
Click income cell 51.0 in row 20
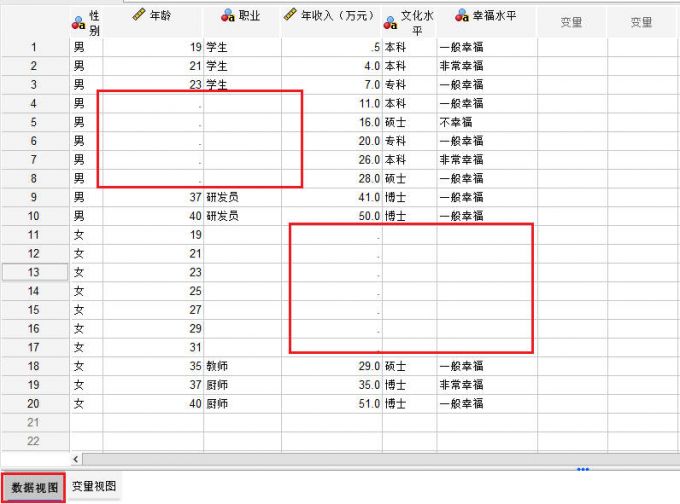(332, 404)
